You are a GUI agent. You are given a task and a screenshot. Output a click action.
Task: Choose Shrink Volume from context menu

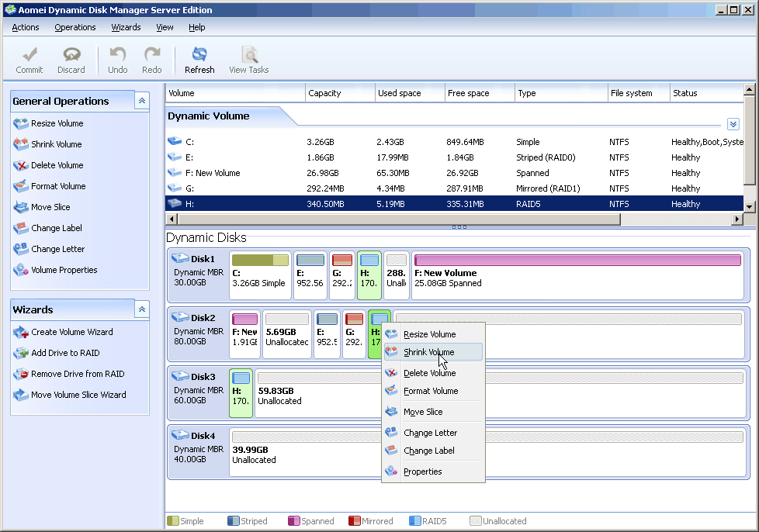(428, 352)
